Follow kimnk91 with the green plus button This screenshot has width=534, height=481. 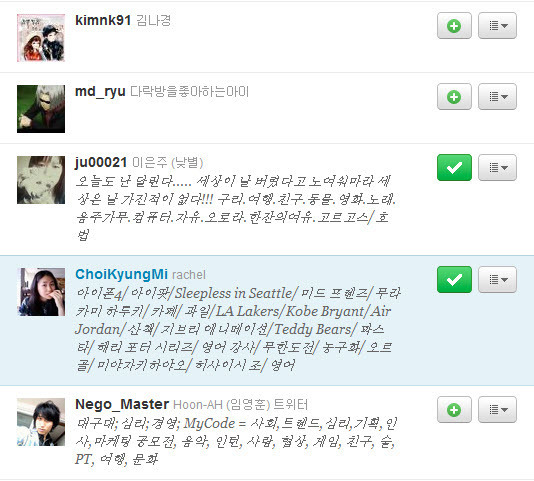point(454,26)
